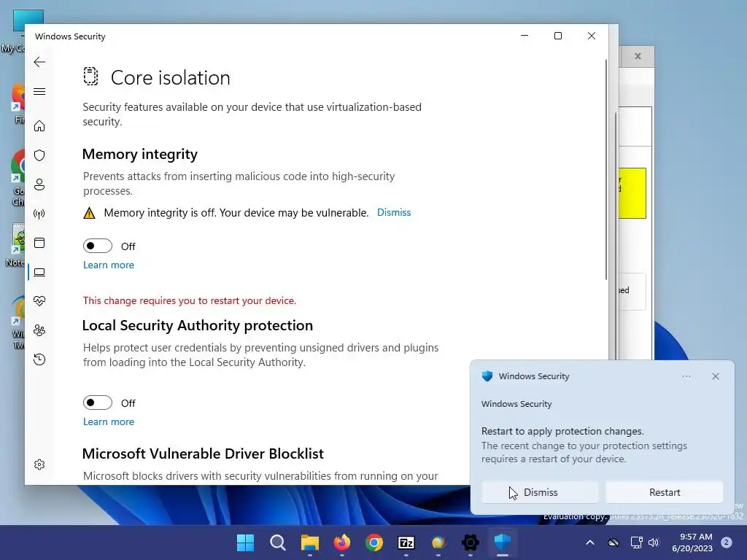This screenshot has width=747, height=560.
Task: Open Device security laptop icon
Action: [39, 272]
